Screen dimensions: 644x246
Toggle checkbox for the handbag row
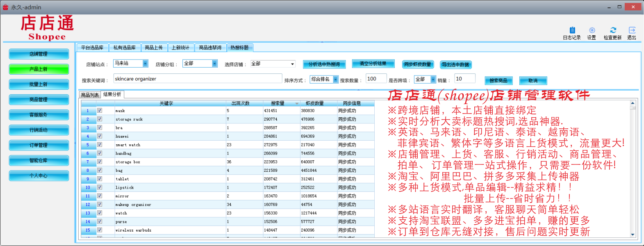pyautogui.click(x=99, y=153)
